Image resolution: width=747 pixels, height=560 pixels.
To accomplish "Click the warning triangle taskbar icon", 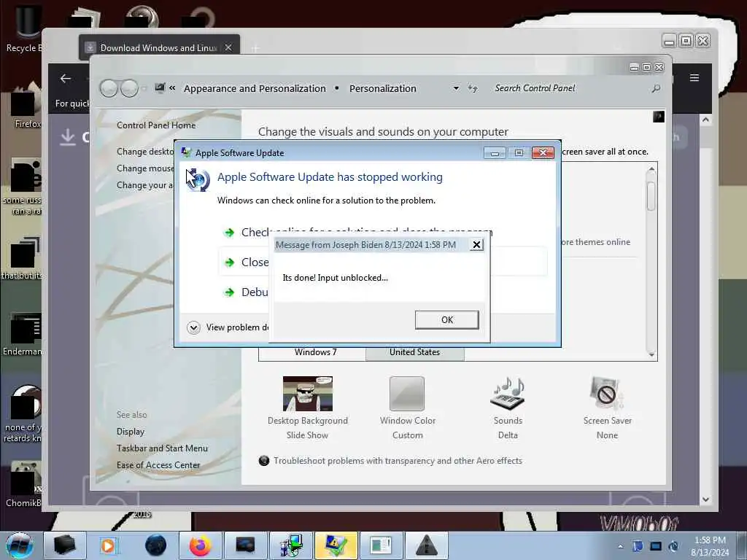I will point(426,545).
